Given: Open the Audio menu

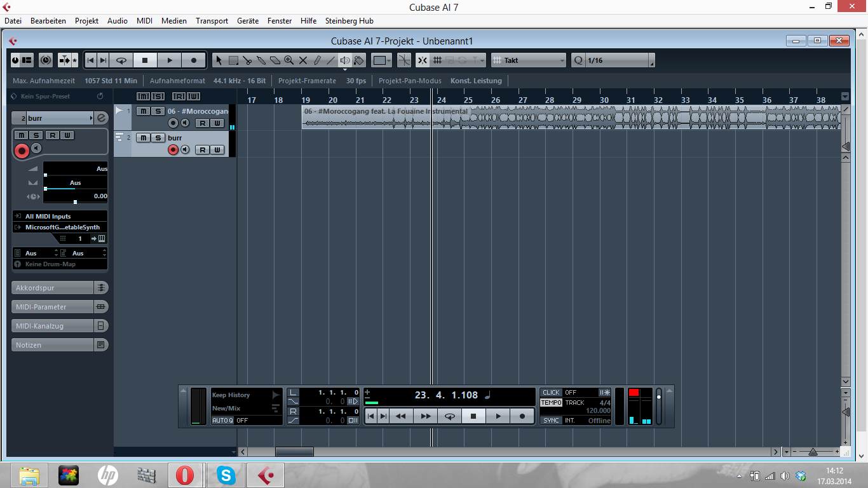Looking at the screenshot, I should pos(118,21).
